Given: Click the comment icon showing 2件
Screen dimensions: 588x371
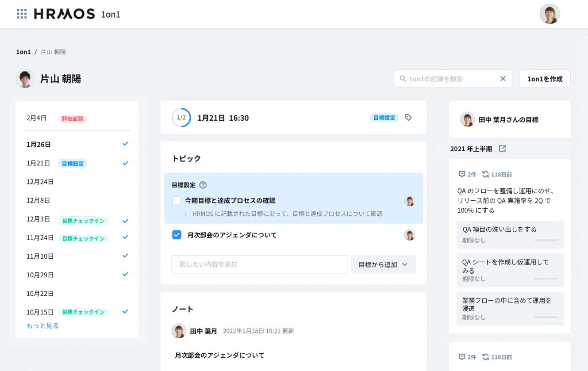Looking at the screenshot, I should pos(462,174).
